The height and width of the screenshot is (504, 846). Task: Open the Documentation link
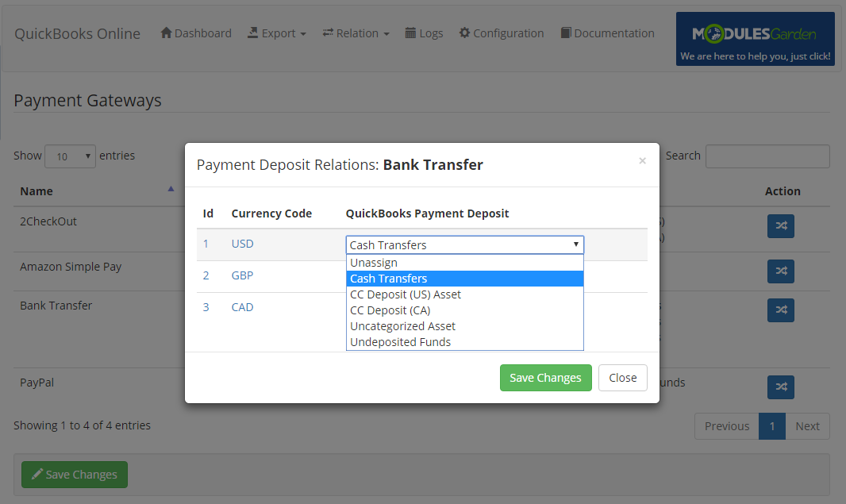(x=607, y=33)
